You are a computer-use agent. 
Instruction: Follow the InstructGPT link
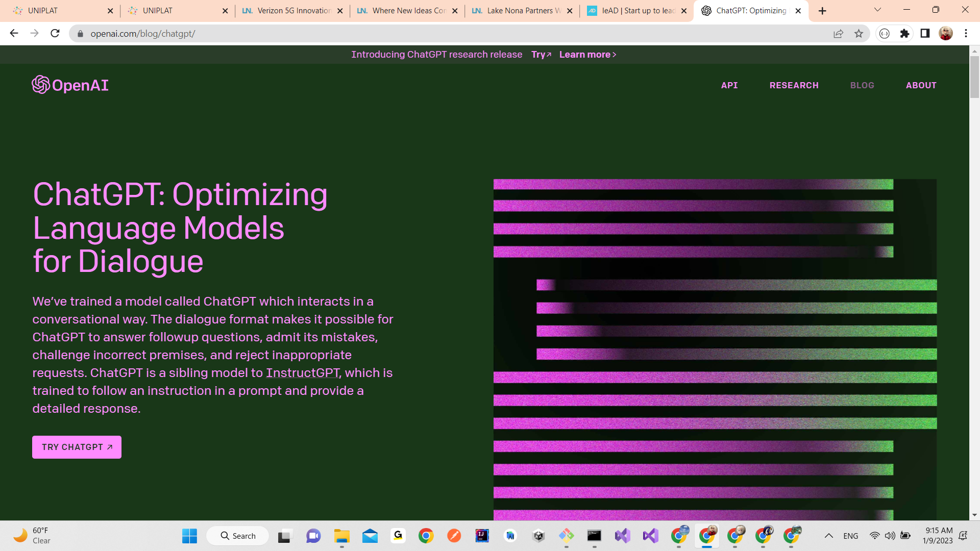pos(302,373)
